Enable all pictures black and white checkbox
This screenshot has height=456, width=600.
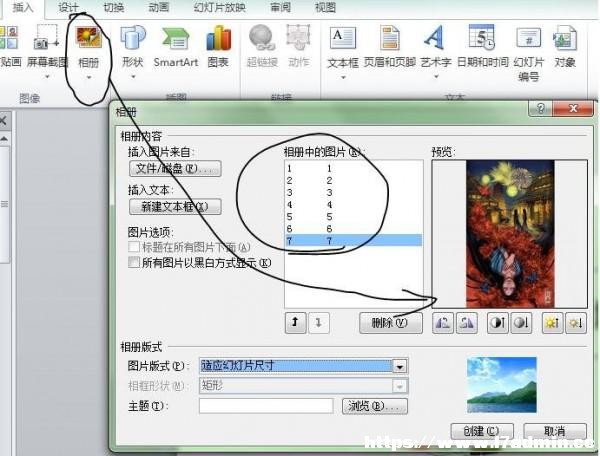134,262
